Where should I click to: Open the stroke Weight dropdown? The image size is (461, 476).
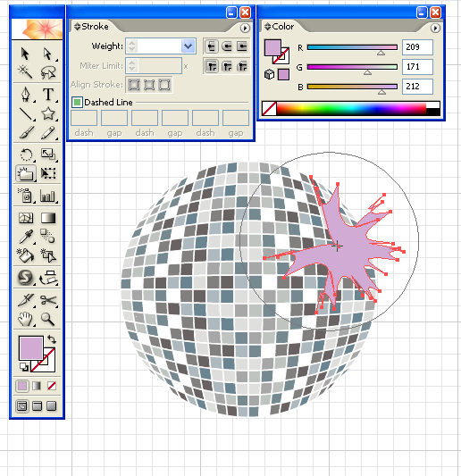(189, 46)
